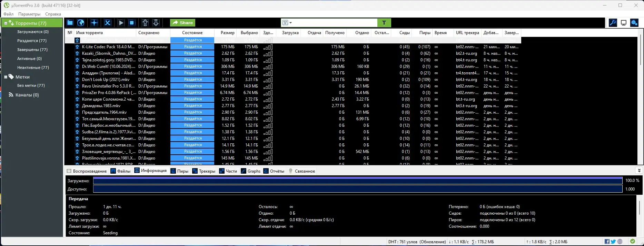Image resolution: width=644 pixels, height=246 pixels.
Task: Click status icon of Don't Look Up row
Action: pyautogui.click(x=78, y=80)
